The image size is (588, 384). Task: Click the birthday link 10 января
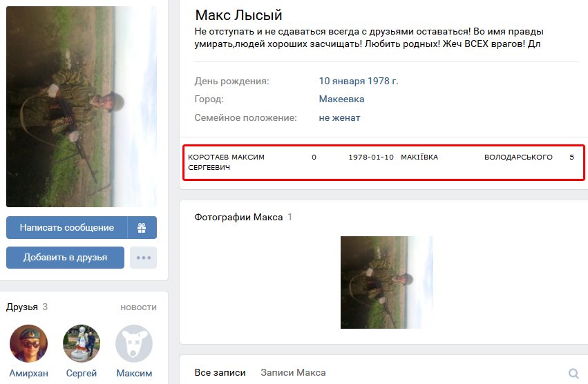point(342,81)
